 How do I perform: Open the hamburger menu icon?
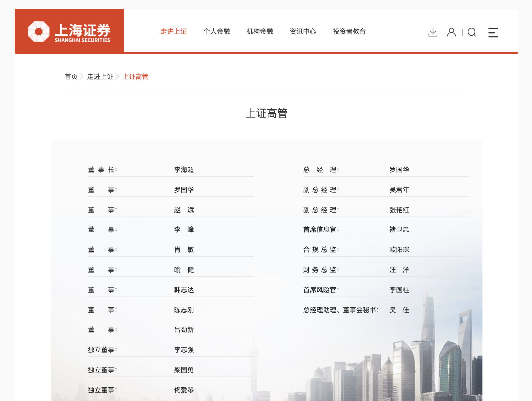pos(493,32)
